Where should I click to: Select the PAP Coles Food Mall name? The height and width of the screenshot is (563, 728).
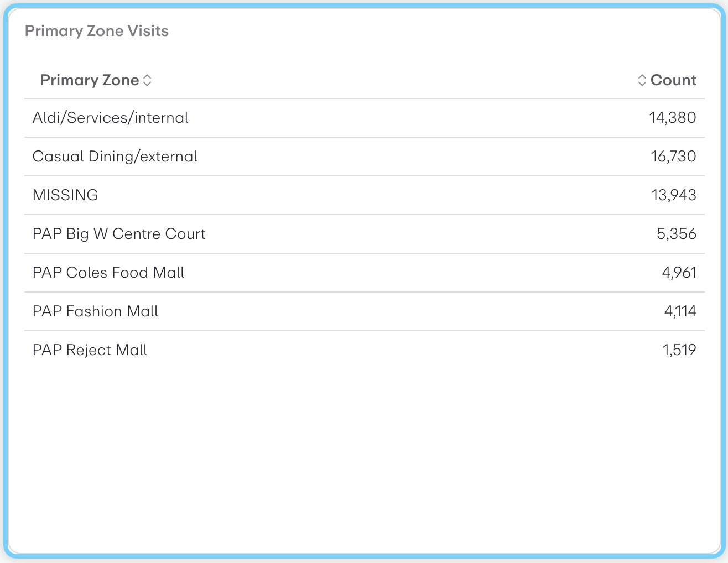click(x=108, y=273)
